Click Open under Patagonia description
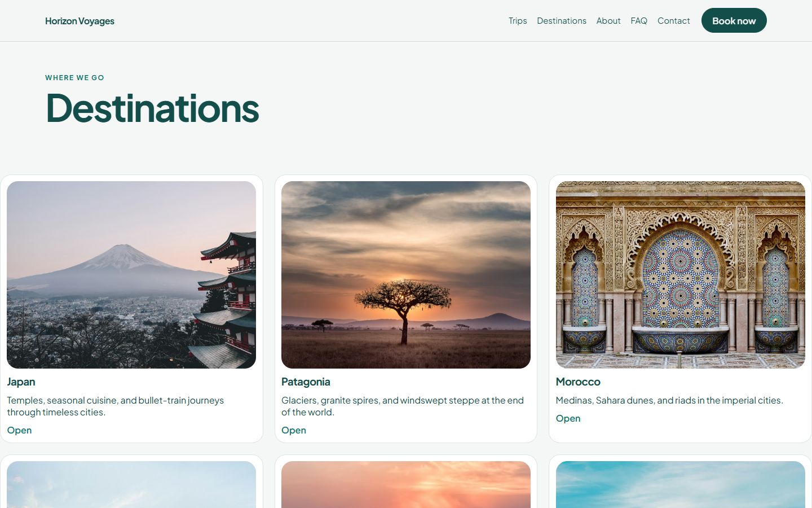This screenshot has height=508, width=812. pyautogui.click(x=294, y=430)
